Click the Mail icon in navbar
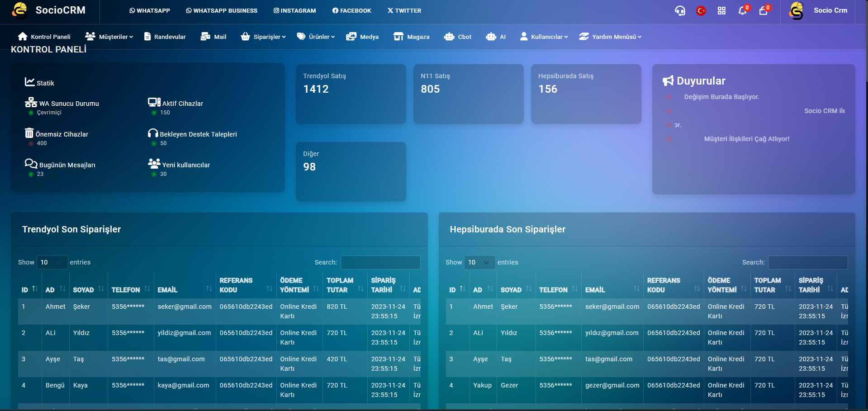Viewport: 868px width, 411px height. [x=205, y=37]
